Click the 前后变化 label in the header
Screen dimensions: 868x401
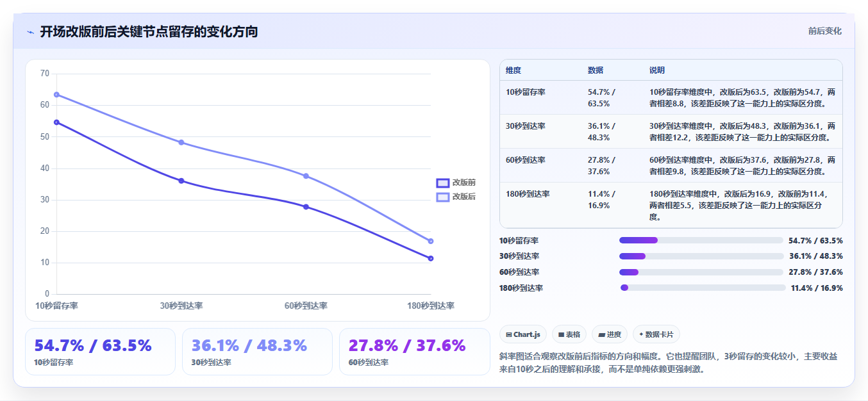824,31
